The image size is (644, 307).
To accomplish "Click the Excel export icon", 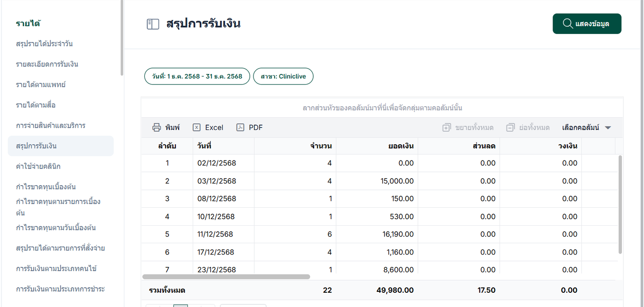I will point(197,128).
